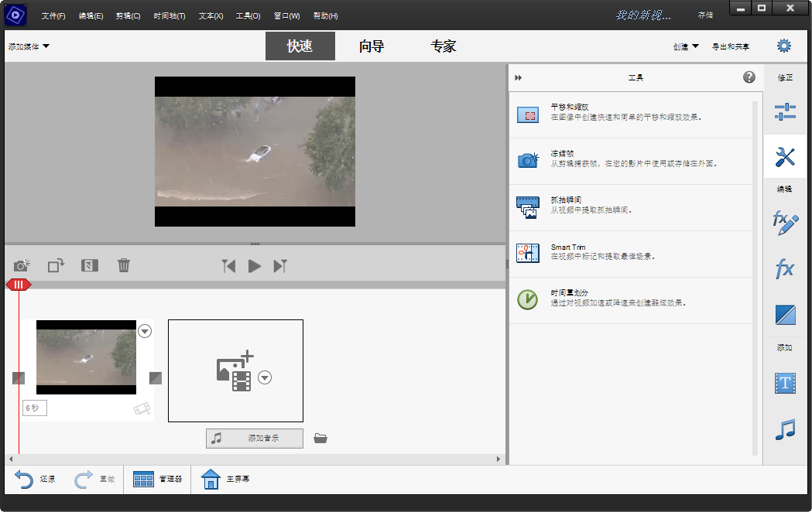
Task: Click the red timeline playhead marker
Action: [x=19, y=285]
